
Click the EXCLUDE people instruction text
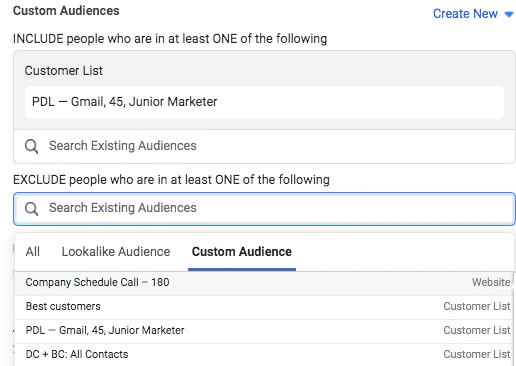171,180
